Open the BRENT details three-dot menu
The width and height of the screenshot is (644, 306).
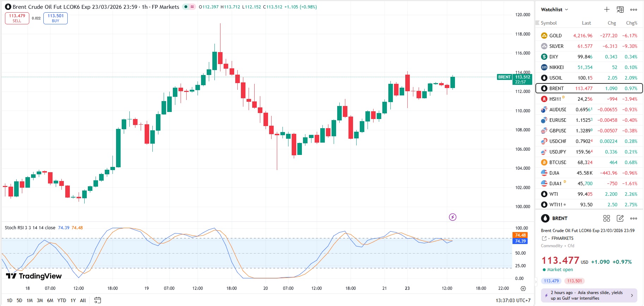tap(633, 218)
